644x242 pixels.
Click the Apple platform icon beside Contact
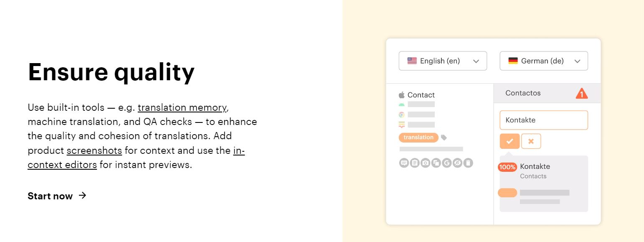click(402, 95)
